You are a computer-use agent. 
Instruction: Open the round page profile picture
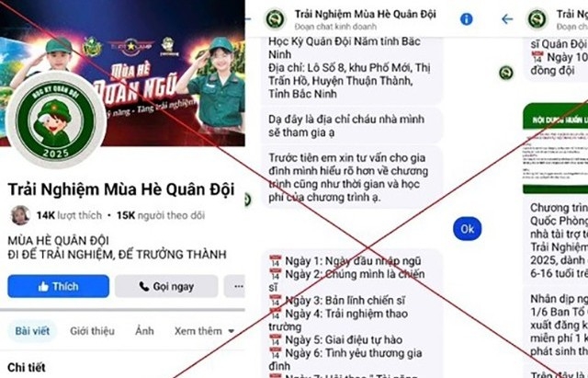pyautogui.click(x=55, y=120)
